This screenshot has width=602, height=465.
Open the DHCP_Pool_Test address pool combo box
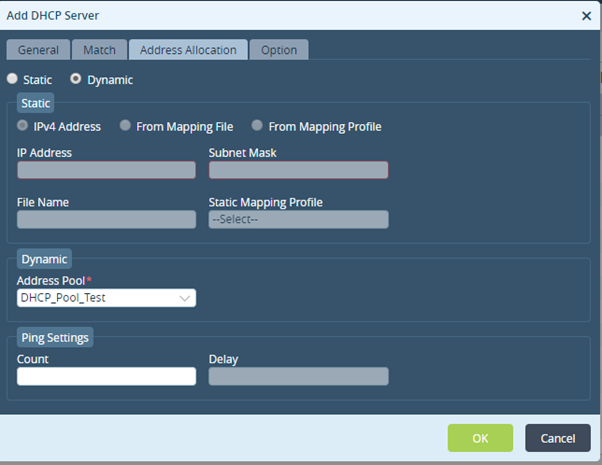pyautogui.click(x=106, y=298)
